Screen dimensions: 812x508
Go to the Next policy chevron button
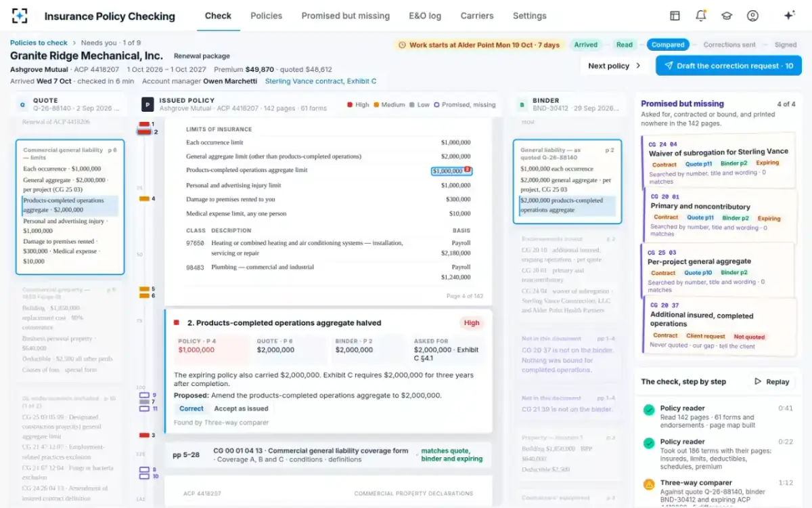tap(614, 66)
